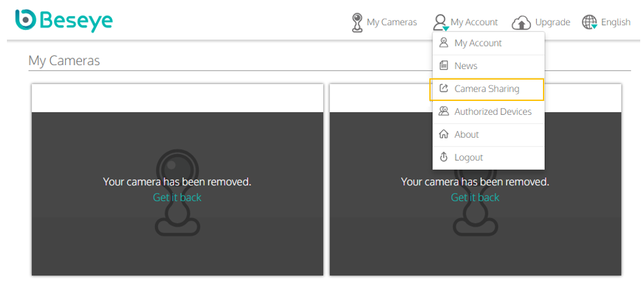The image size is (644, 292).
Task: Open My Cameras in the top navigation
Action: tap(384, 22)
